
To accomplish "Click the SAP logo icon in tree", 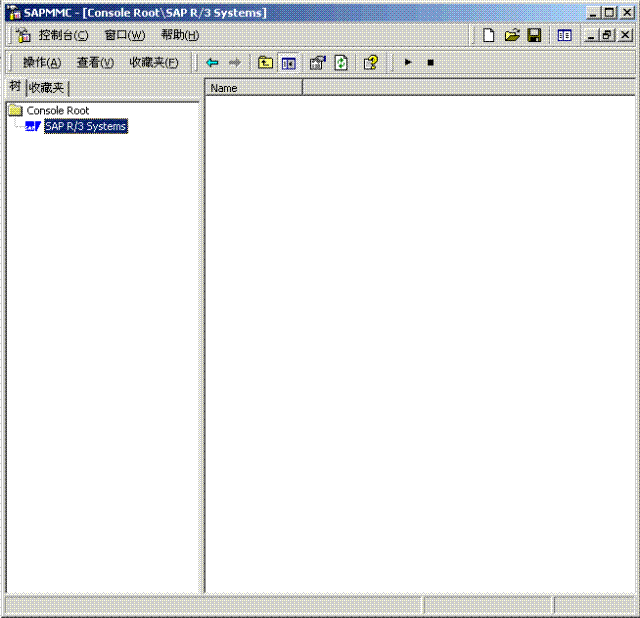I will click(33, 127).
